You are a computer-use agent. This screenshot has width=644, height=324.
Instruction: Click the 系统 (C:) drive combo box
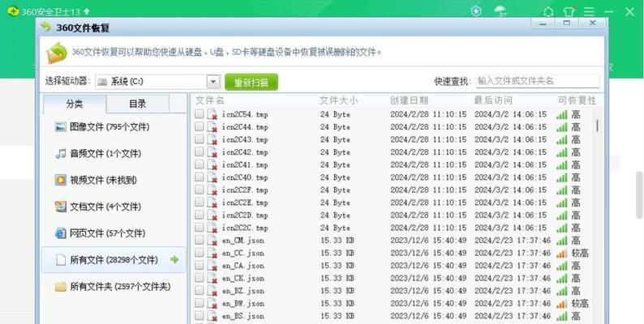coord(157,82)
